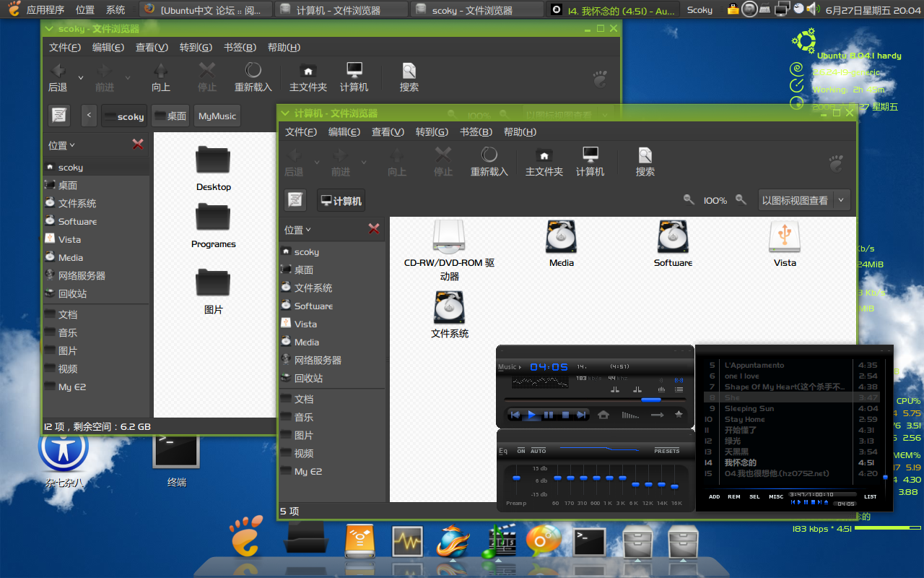
Task: Switch to Ubuntu中文 论坛 taskbar window
Action: click(206, 9)
